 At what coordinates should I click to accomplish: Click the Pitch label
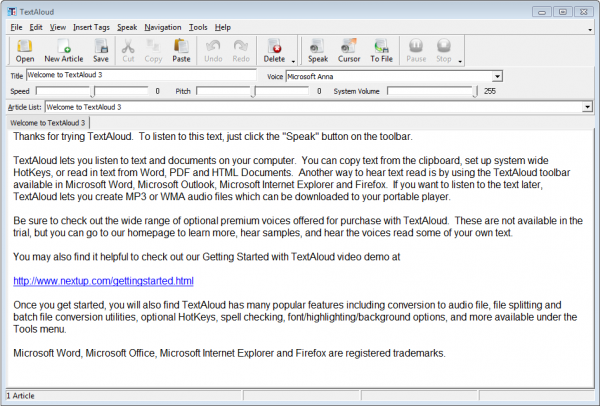click(183, 91)
